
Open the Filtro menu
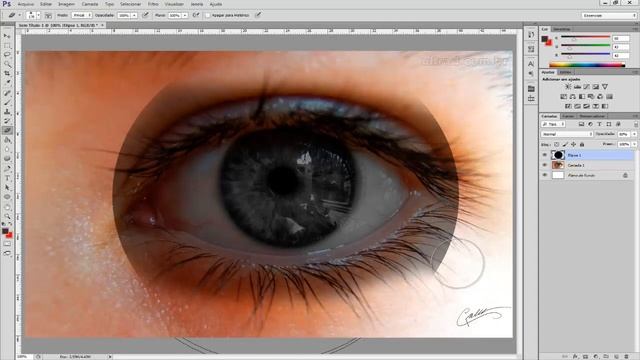coord(153,4)
